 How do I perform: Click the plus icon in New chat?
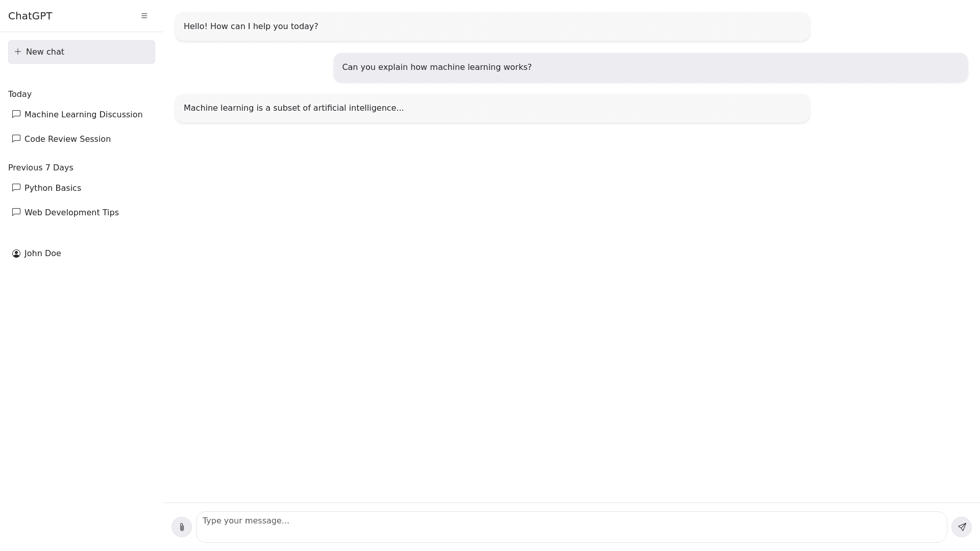point(18,52)
